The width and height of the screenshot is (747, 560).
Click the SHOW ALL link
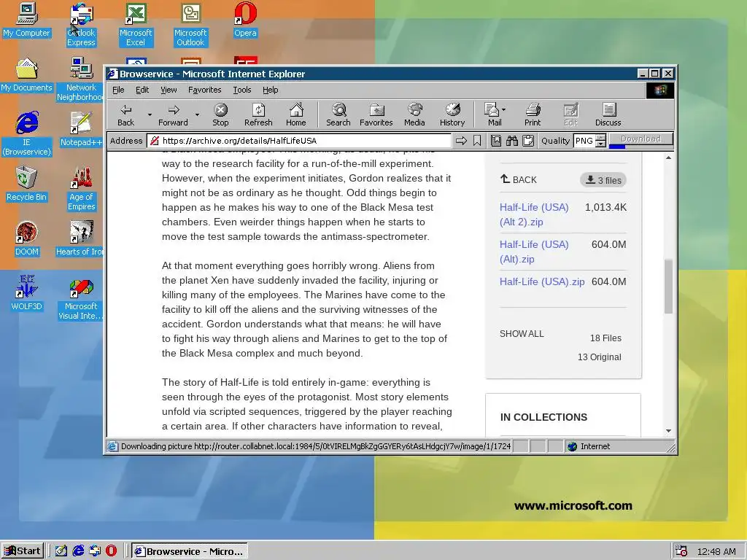click(522, 334)
